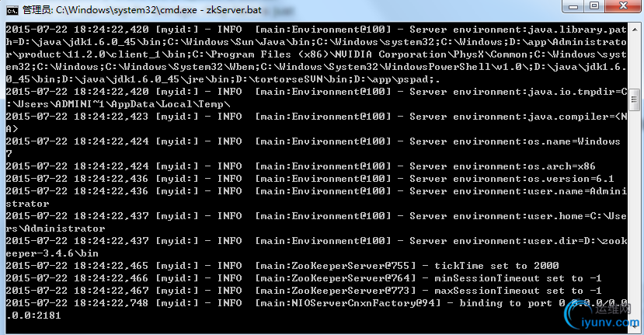The width and height of the screenshot is (644, 335).
Task: Click the os.name=Windows log entry
Action: tap(313, 141)
